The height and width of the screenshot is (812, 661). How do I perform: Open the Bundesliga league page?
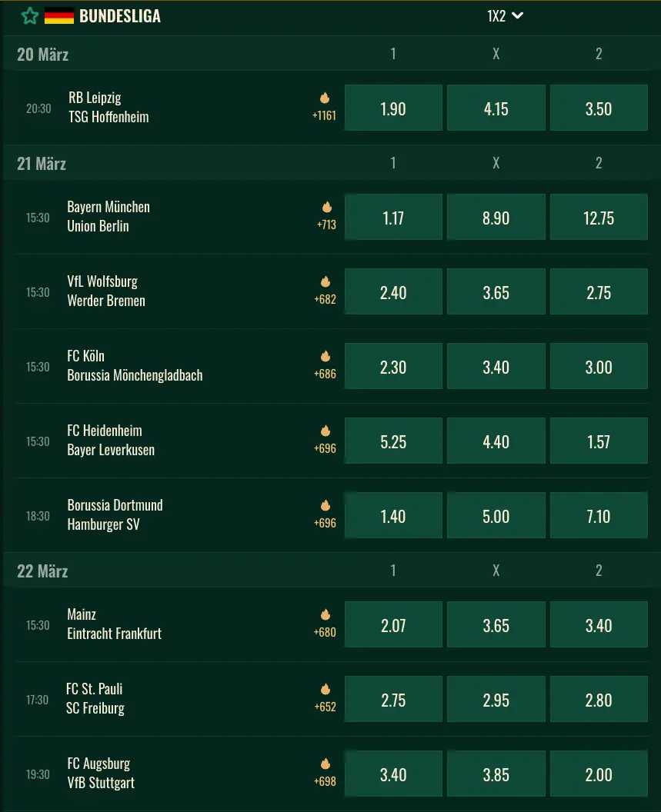pyautogui.click(x=120, y=15)
